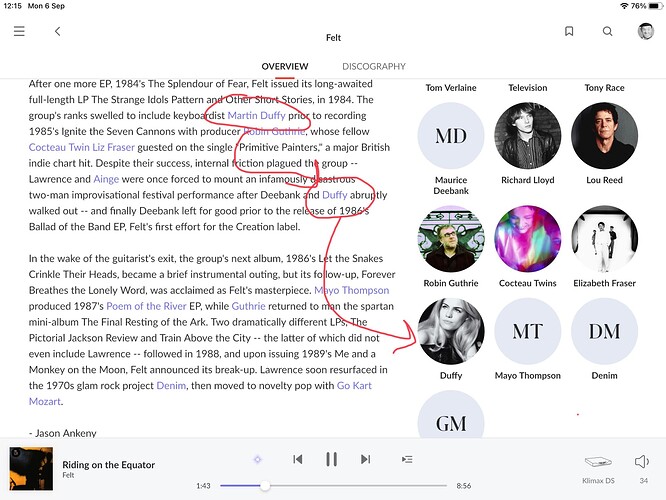Go back with the back arrow

pos(58,31)
